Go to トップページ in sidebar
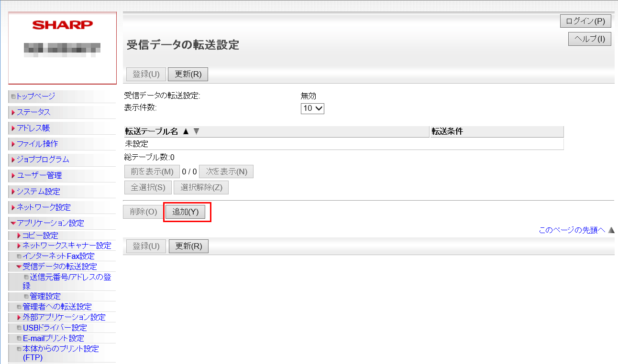 click(x=36, y=96)
